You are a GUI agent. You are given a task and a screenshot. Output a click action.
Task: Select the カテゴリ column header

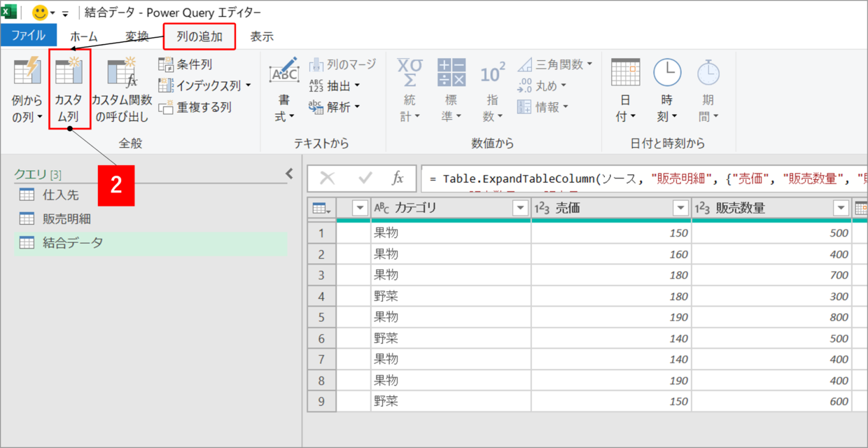[451, 208]
